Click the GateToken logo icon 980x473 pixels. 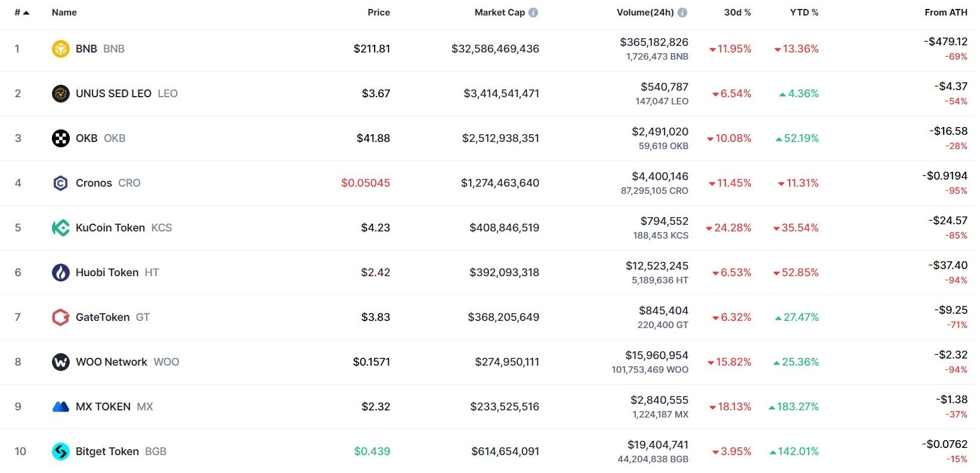[60, 317]
